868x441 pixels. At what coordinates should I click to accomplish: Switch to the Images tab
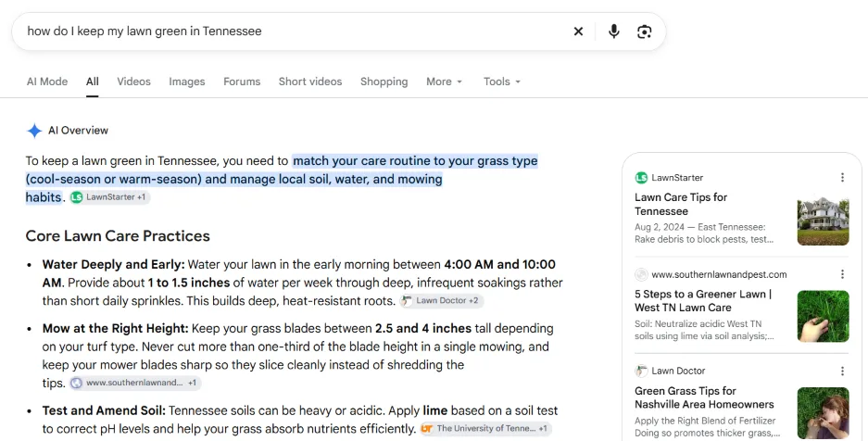click(186, 82)
